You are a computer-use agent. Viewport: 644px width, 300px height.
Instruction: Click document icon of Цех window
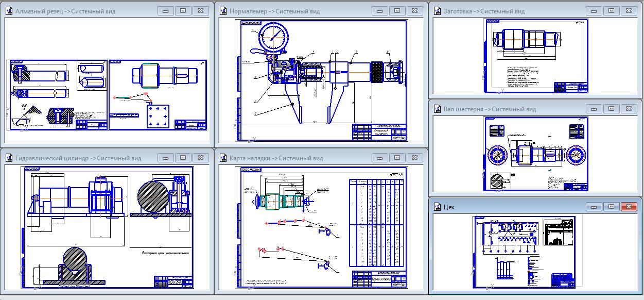(x=437, y=207)
